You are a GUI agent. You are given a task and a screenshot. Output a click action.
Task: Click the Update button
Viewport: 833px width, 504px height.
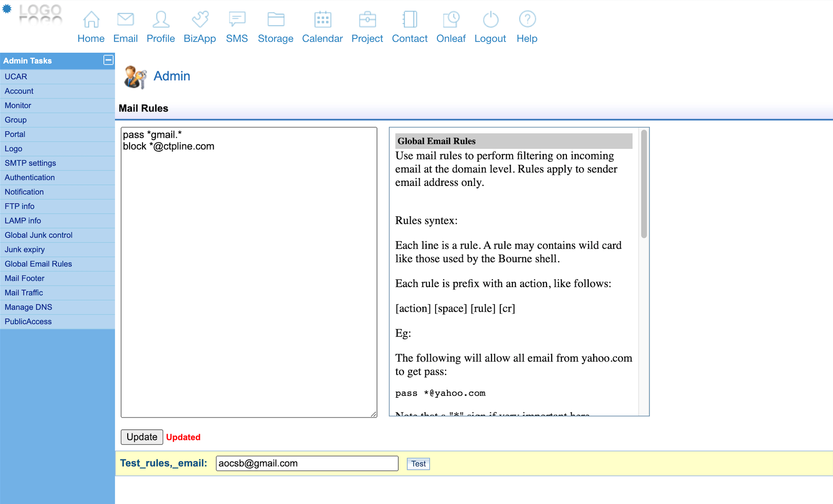pyautogui.click(x=142, y=437)
